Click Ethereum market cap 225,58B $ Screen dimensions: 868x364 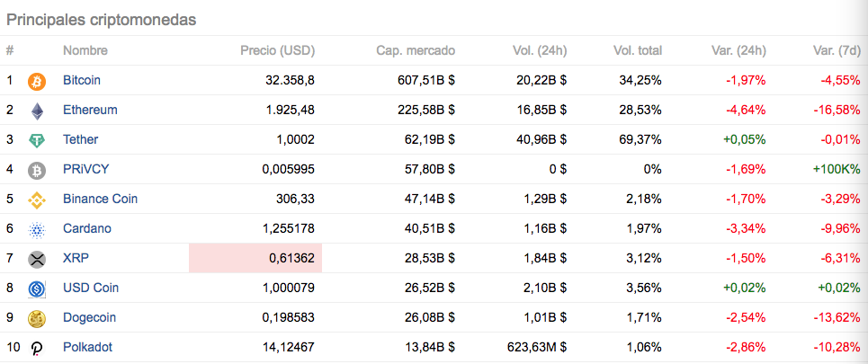point(426,110)
